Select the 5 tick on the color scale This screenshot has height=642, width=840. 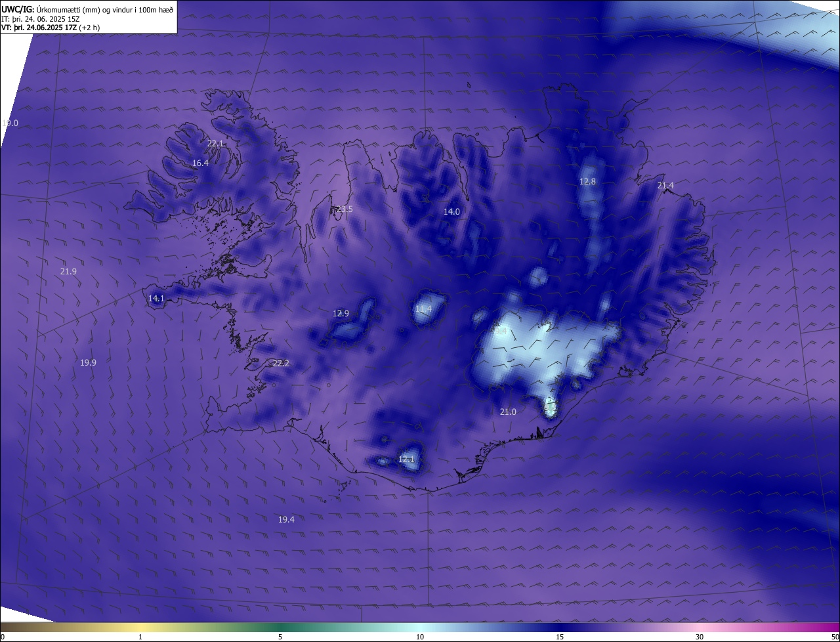(280, 637)
